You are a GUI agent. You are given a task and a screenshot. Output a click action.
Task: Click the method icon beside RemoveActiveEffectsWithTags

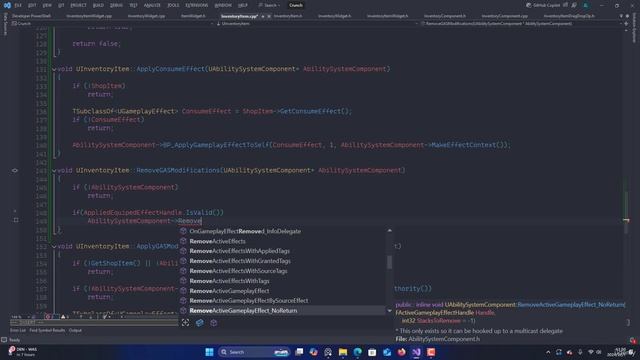(x=183, y=281)
